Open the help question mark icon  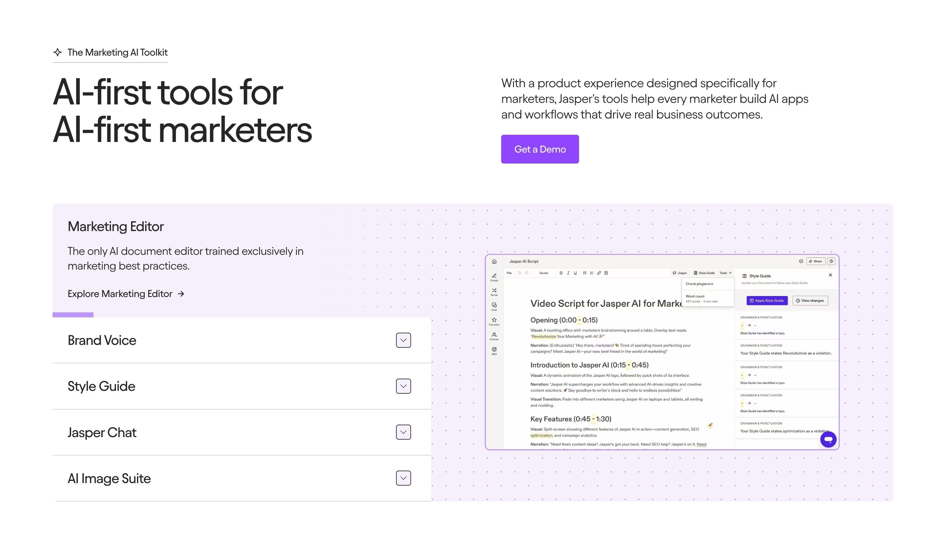(x=831, y=261)
